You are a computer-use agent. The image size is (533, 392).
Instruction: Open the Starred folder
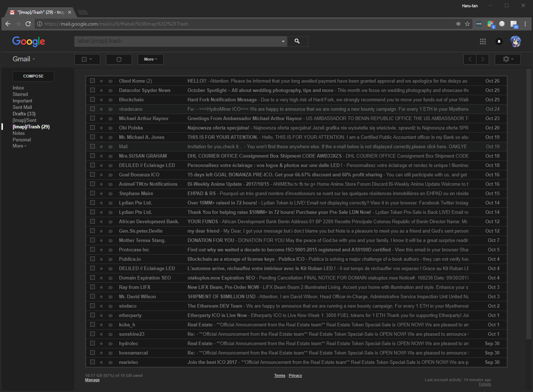20,94
